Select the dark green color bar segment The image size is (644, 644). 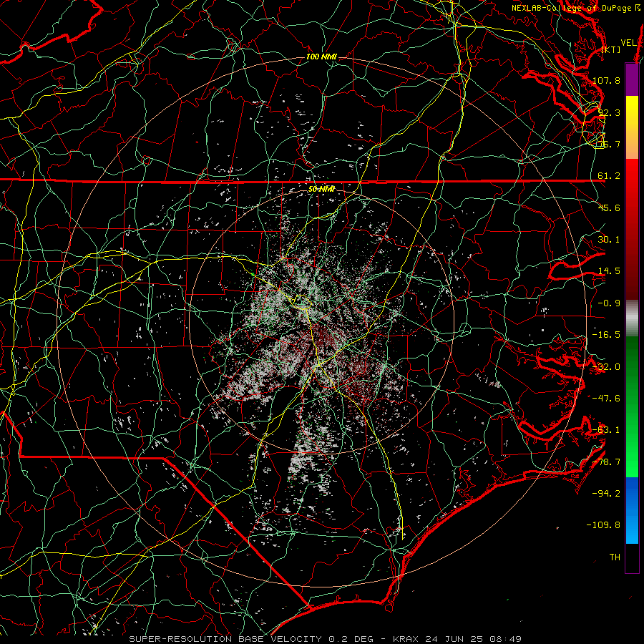pyautogui.click(x=632, y=370)
